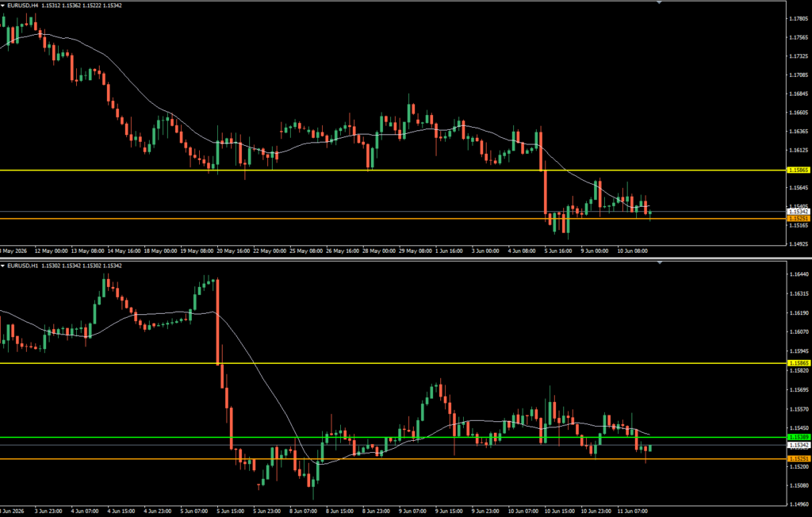Click the chart shift triangle marker in H1 chart
The width and height of the screenshot is (812, 517).
(659, 263)
